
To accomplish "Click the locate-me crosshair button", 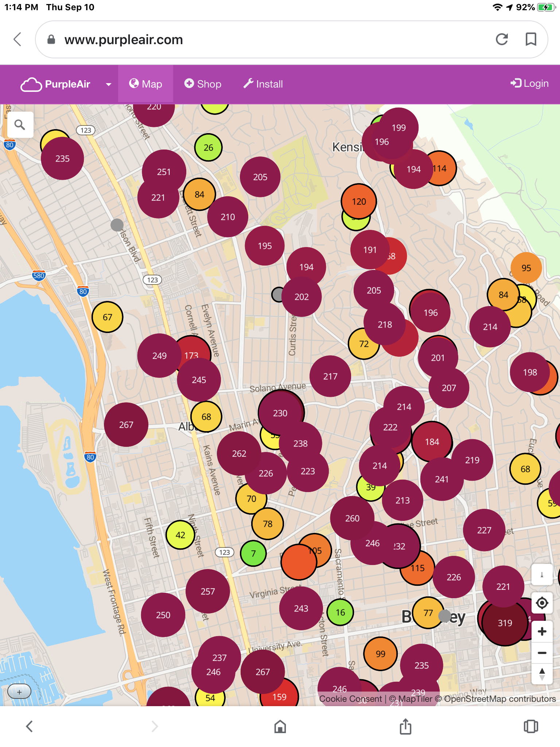I will pyautogui.click(x=542, y=603).
